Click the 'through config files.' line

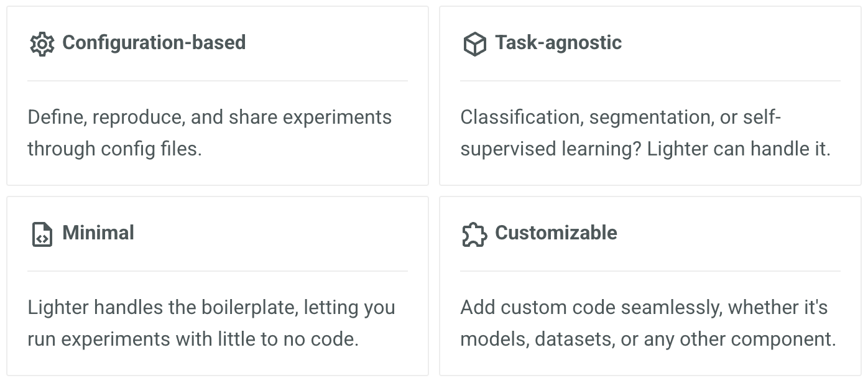click(x=114, y=149)
